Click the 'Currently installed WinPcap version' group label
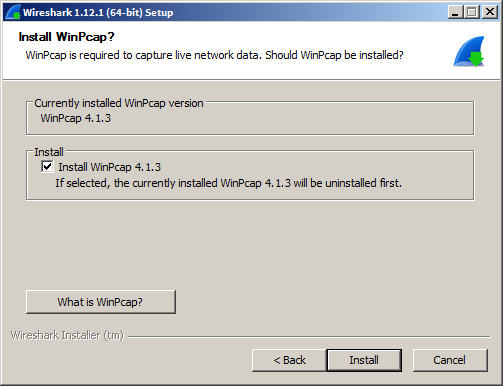 click(x=119, y=103)
